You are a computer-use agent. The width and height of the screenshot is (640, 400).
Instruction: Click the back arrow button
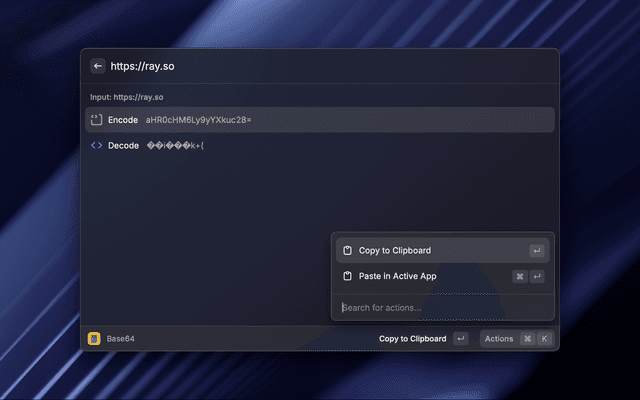98,66
